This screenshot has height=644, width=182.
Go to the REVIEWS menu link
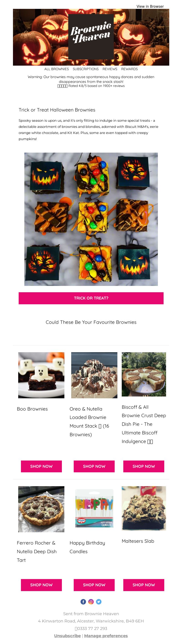coord(110,69)
